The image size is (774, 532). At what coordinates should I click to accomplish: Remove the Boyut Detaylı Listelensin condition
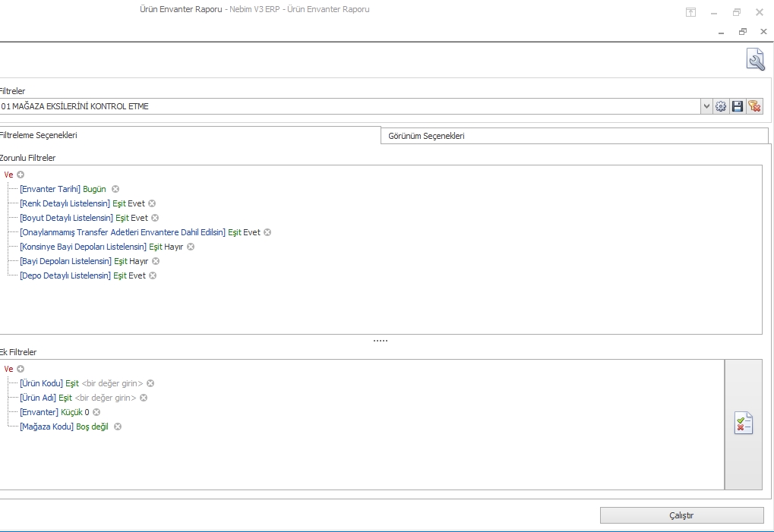click(155, 218)
